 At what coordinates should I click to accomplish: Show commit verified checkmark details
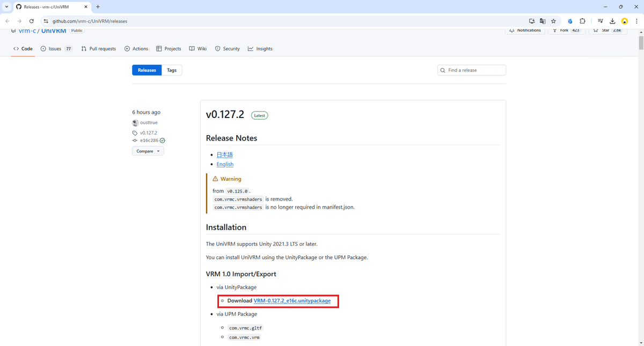(162, 141)
